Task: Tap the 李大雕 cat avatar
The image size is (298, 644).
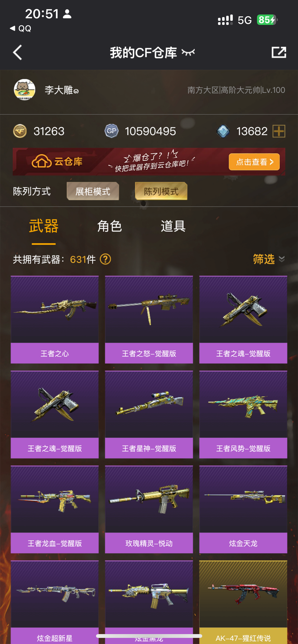Action: click(25, 90)
